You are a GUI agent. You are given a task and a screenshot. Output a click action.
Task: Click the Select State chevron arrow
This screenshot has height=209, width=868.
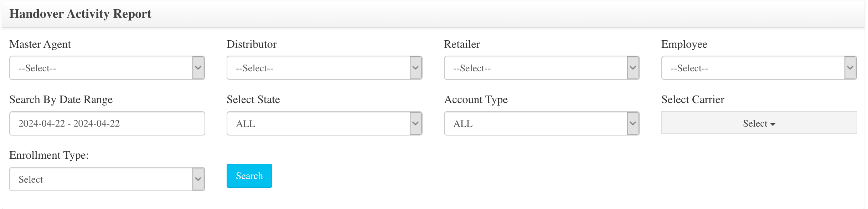coord(416,123)
